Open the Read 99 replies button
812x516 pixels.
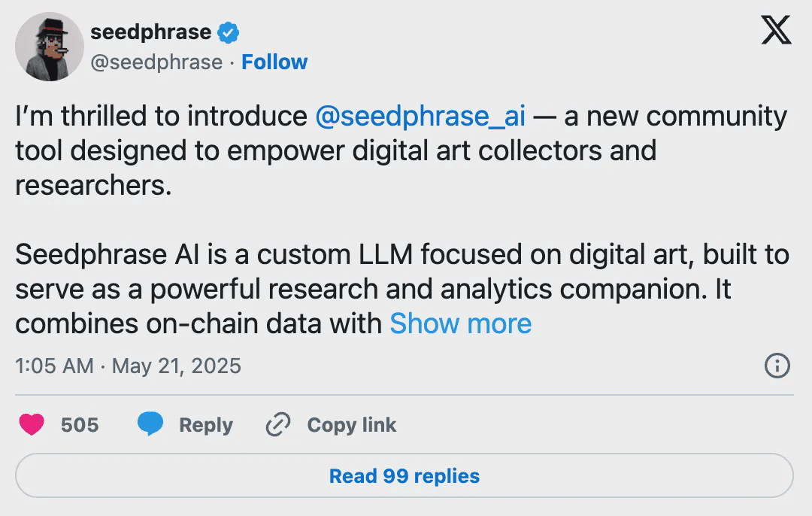[404, 476]
